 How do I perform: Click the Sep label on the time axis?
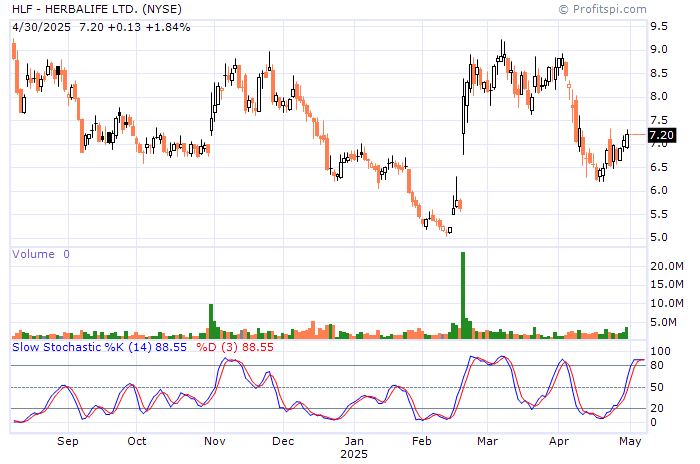[x=68, y=441]
